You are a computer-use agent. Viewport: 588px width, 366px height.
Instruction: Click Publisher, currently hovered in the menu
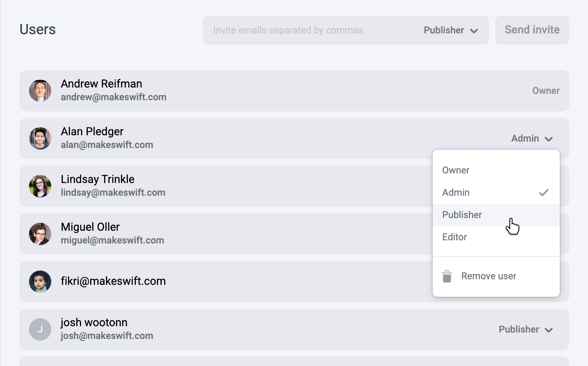[x=462, y=215]
